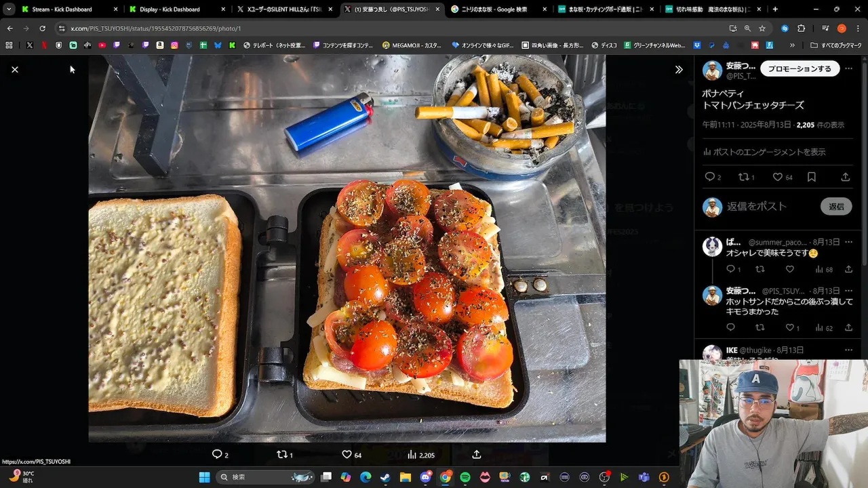Viewport: 868px width, 488px height.
Task: Open the @thugike profile link
Action: point(756,350)
